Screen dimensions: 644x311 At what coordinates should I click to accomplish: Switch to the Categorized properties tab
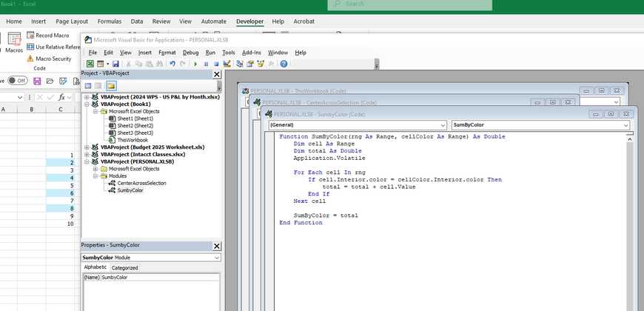coord(125,268)
